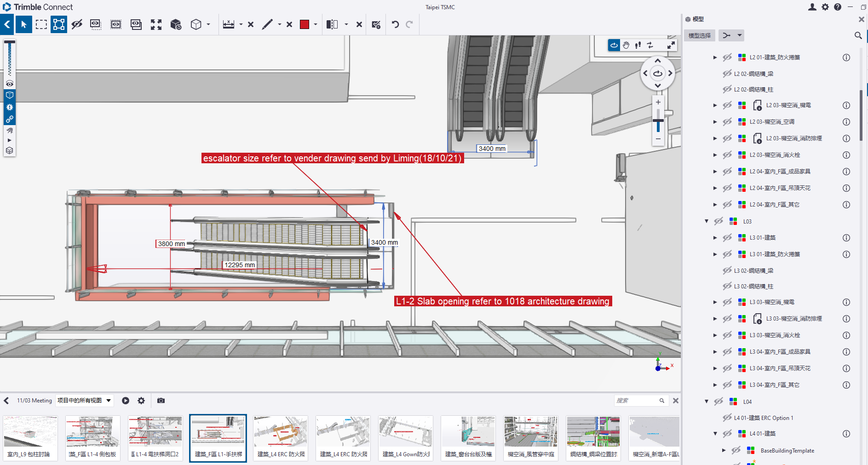Toggle visibility of L4 01-建築 ERC Option 1

(x=727, y=418)
